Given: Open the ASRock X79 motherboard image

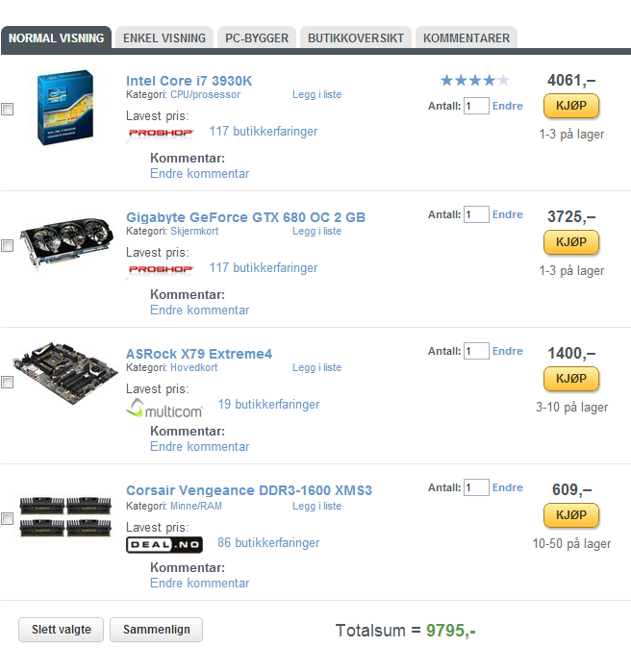Looking at the screenshot, I should (x=65, y=373).
